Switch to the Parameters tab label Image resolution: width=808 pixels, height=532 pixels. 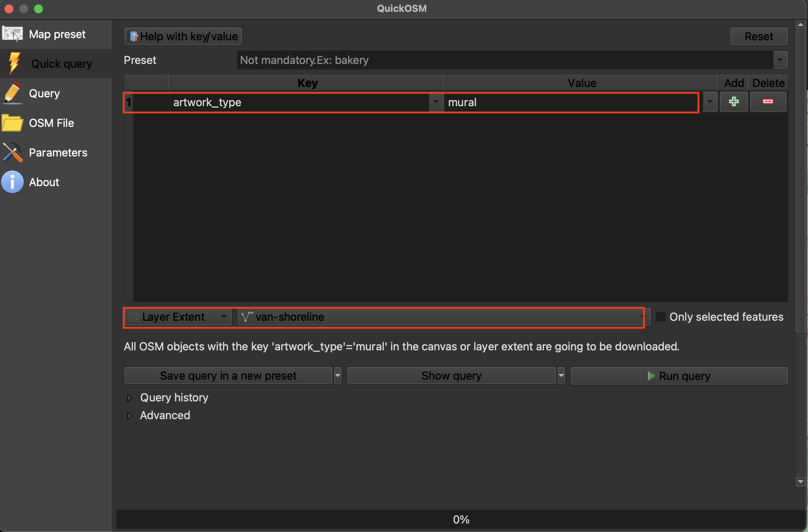58,152
